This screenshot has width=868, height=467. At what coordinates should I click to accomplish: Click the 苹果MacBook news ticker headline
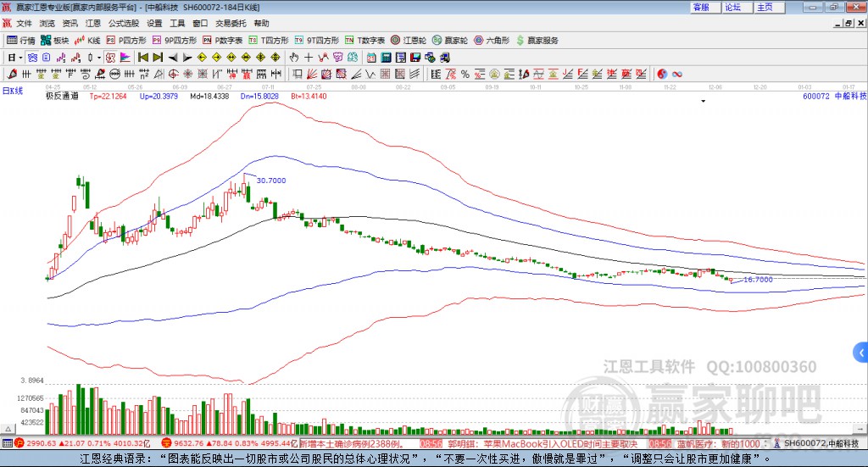(x=542, y=444)
